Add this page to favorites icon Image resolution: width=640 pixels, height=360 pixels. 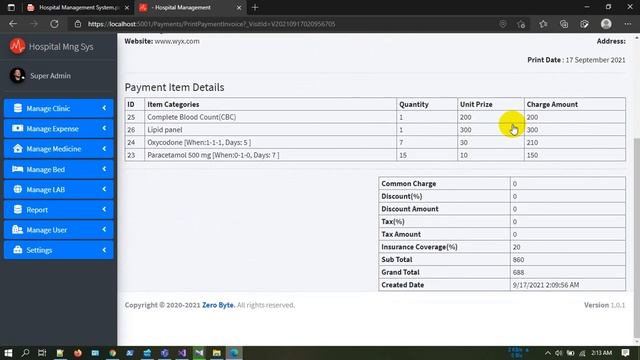click(x=521, y=24)
